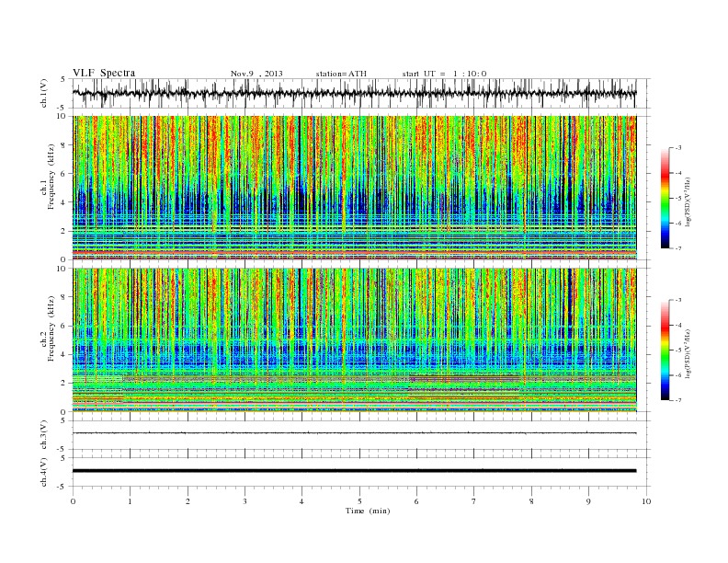
Task: Click the "-7" tick on upper colorbar
Action: 678,248
